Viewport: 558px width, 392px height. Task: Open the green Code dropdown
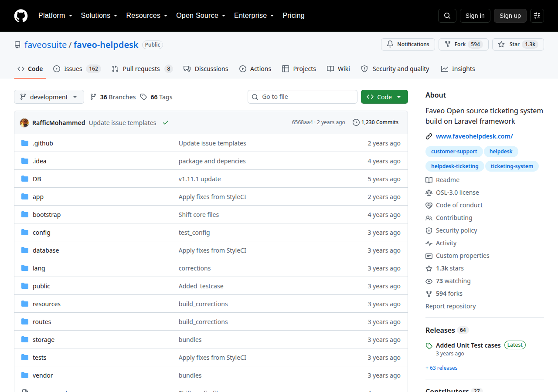pos(384,97)
